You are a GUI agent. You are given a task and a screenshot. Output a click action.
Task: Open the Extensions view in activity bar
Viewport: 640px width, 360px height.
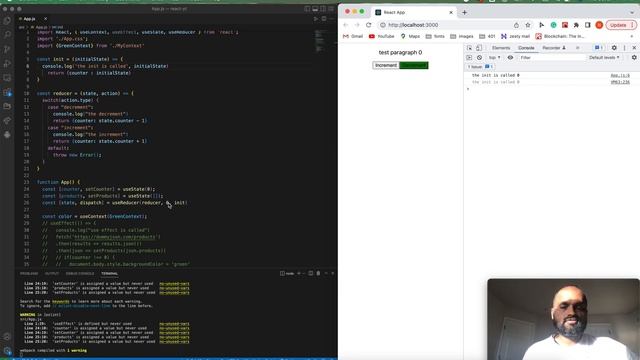coord(7,92)
